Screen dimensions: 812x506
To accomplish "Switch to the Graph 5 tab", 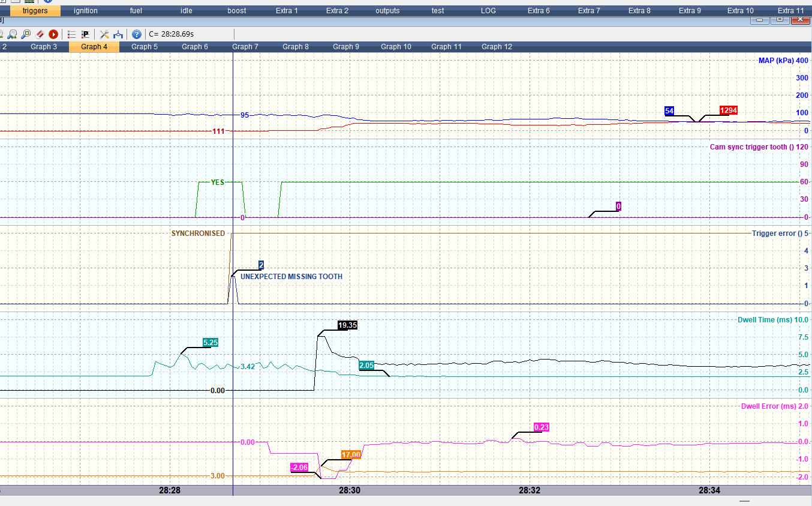I will coord(145,47).
